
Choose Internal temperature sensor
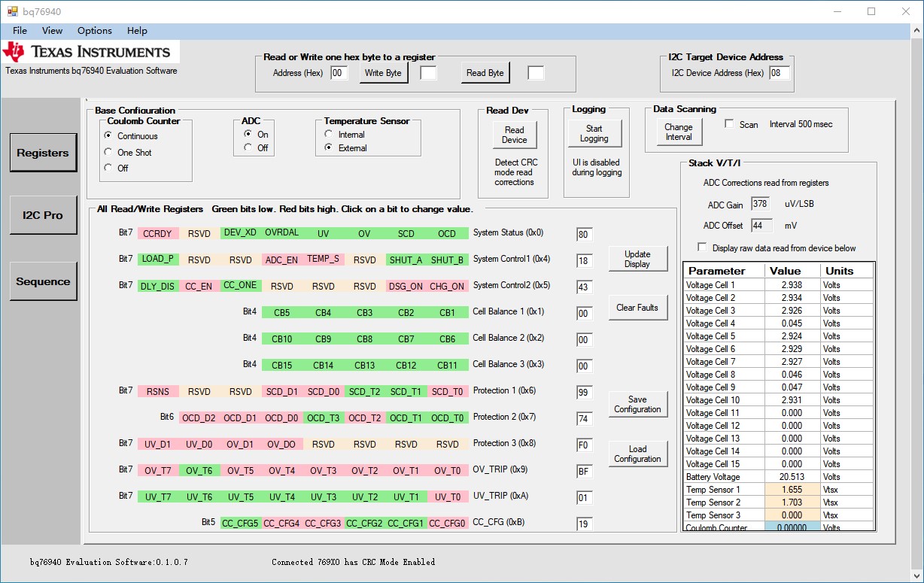(x=329, y=135)
